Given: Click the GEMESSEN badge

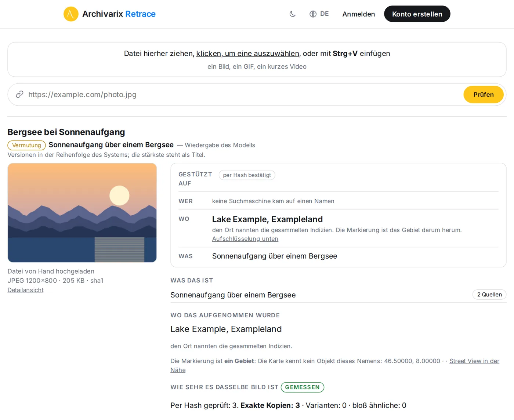Looking at the screenshot, I should click(303, 387).
